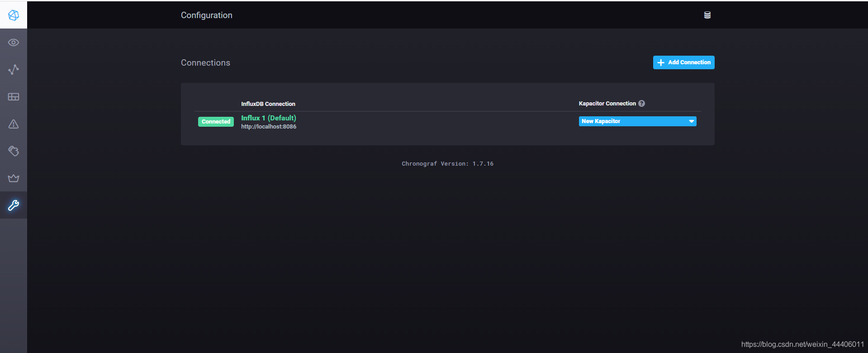
Task: Open Admin crown icon in sidebar
Action: 14,178
